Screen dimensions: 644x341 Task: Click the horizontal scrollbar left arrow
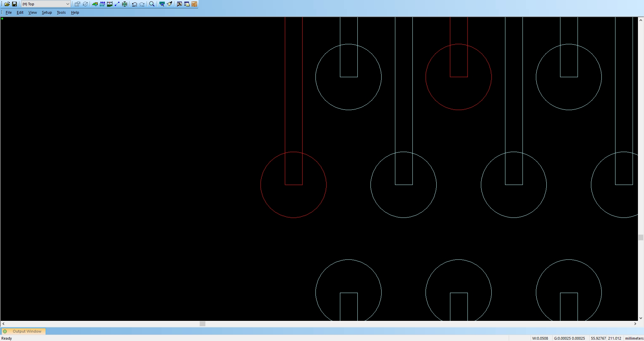tap(3, 324)
